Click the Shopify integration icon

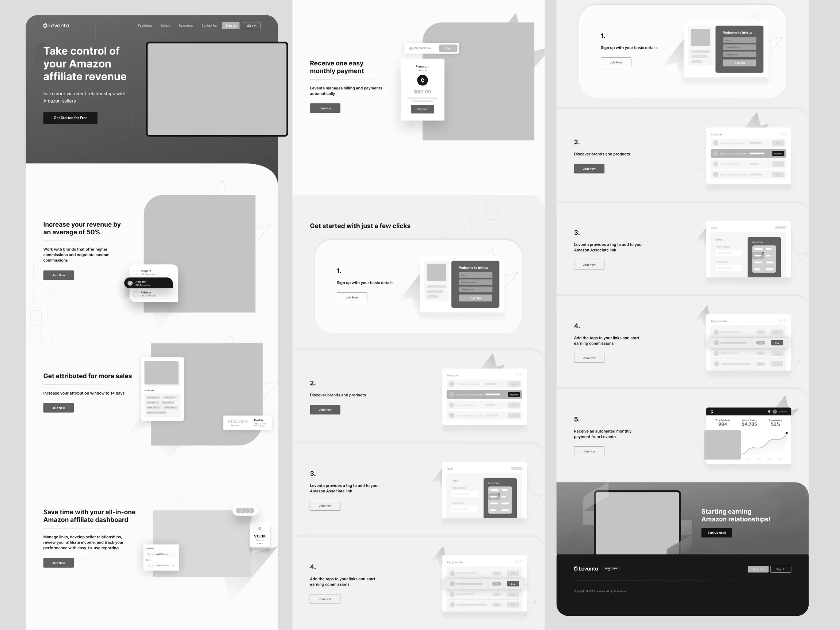pyautogui.click(x=136, y=271)
